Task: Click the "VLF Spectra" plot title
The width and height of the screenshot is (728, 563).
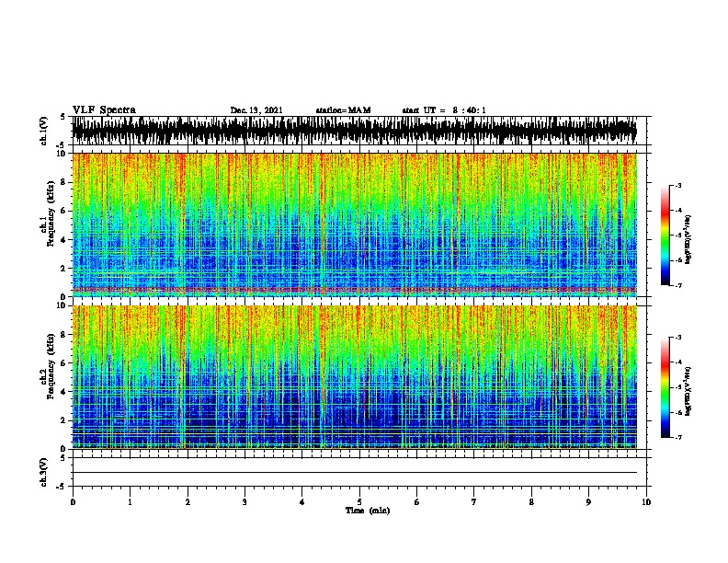Action: pos(104,110)
